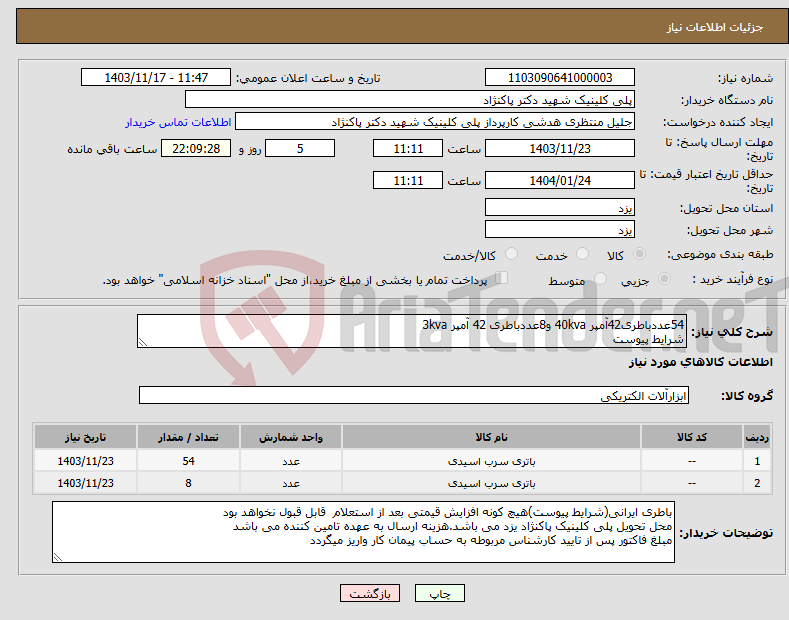Click unit cell عدد in row 1
The height and width of the screenshot is (620, 789).
(291, 461)
